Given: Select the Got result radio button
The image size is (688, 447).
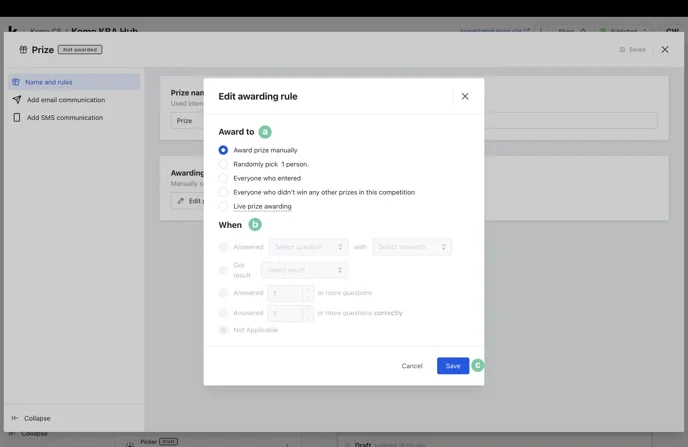Looking at the screenshot, I should (223, 270).
